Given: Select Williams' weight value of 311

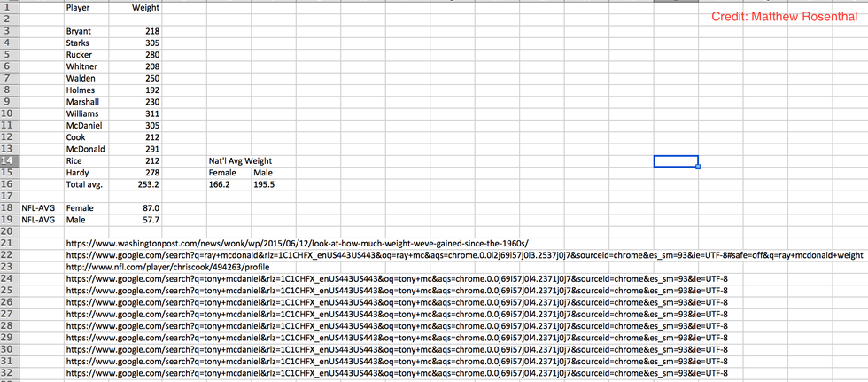Looking at the screenshot, I should (x=150, y=113).
